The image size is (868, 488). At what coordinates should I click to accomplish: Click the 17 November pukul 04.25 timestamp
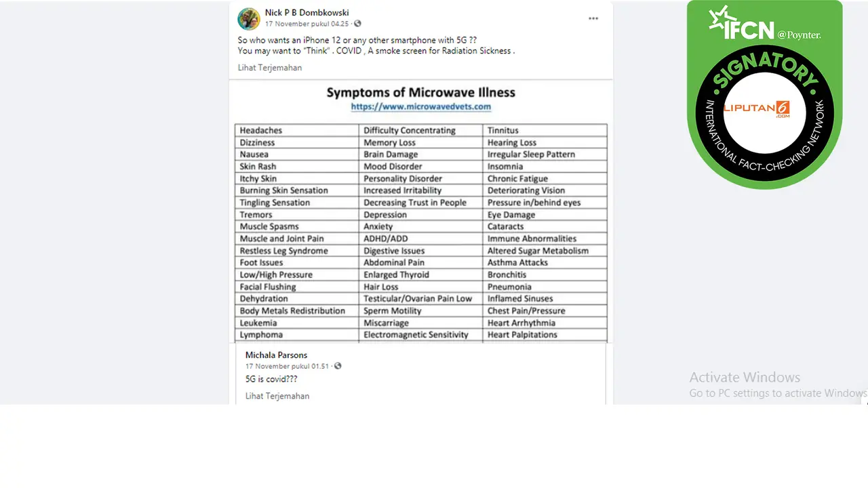308,24
